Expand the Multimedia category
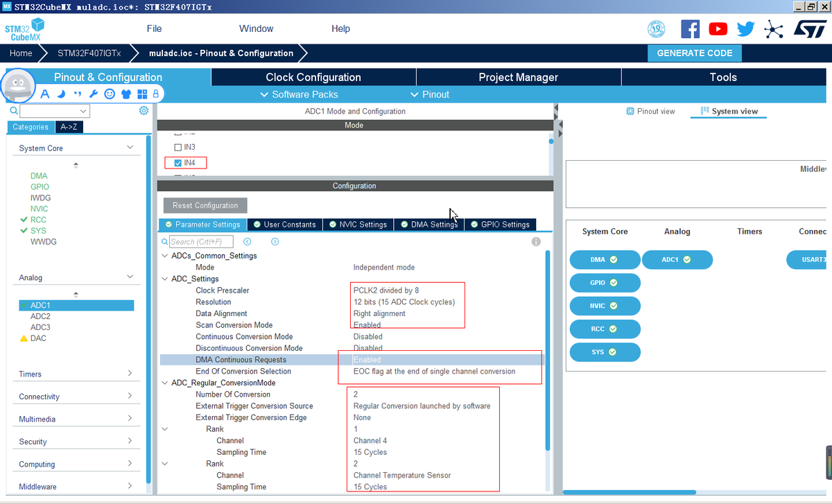The image size is (832, 504). pos(130,419)
